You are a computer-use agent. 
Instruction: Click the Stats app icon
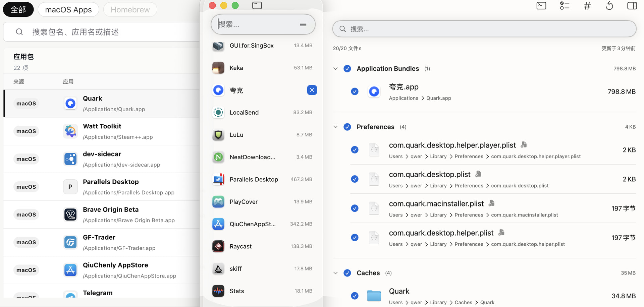point(218,291)
